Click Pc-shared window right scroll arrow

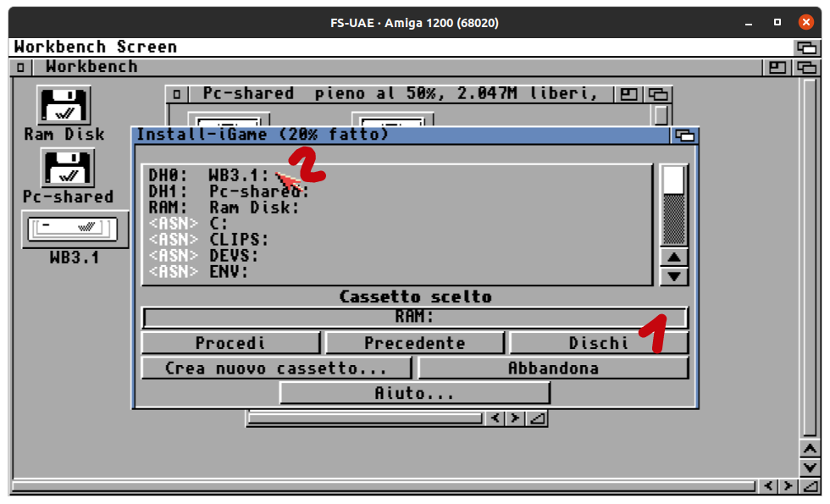point(515,418)
